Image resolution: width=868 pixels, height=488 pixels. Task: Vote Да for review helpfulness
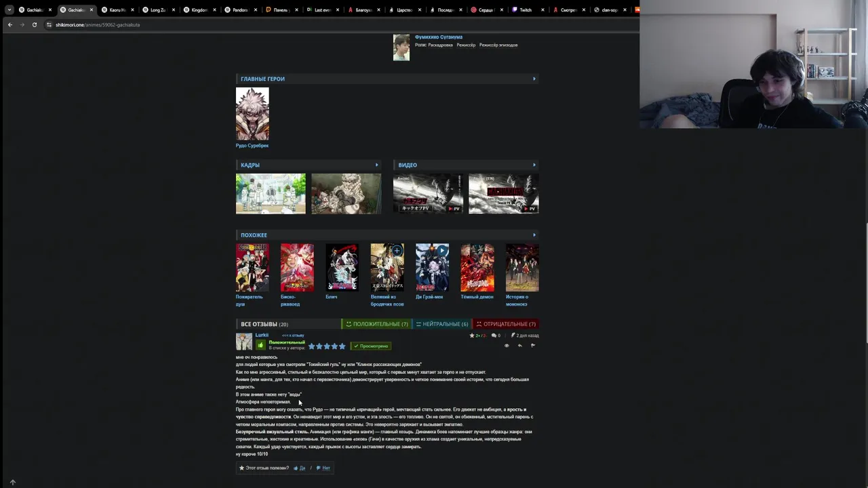tap(299, 468)
